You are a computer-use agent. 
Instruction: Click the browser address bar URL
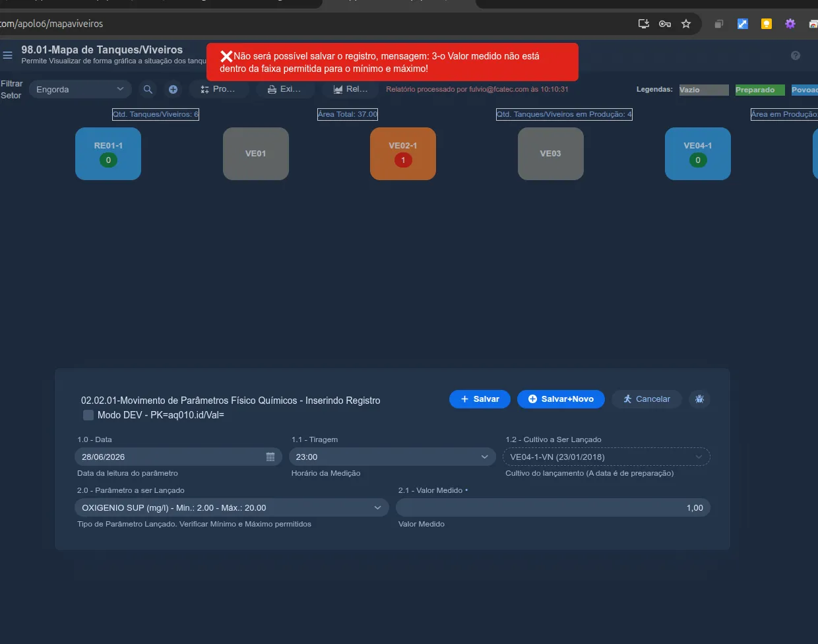(x=51, y=24)
